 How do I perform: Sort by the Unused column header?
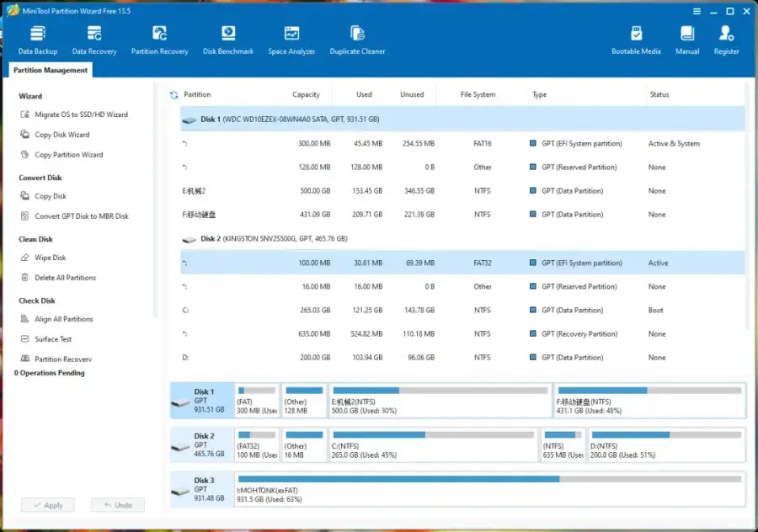(x=412, y=94)
